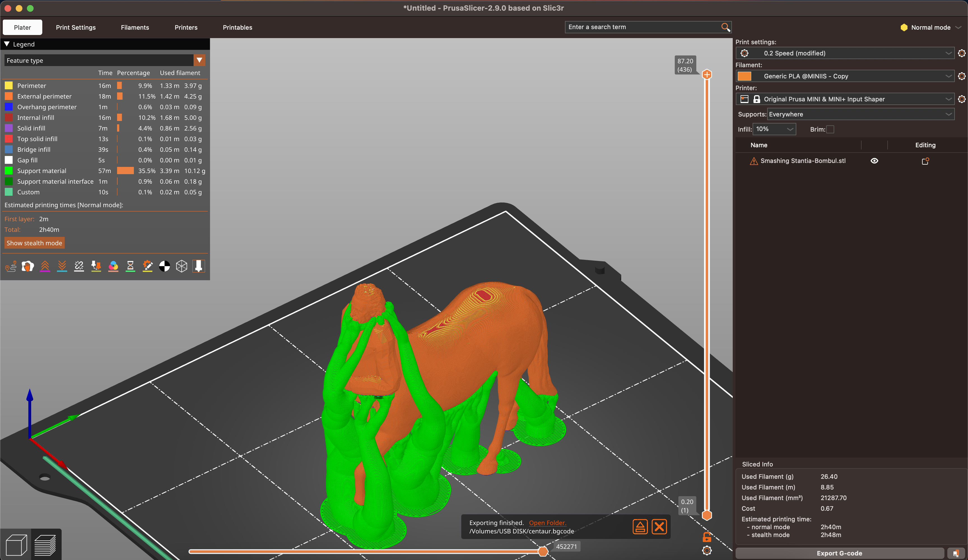Switch to sliced layers preview icon
Screen dimensions: 968x560
click(45, 545)
